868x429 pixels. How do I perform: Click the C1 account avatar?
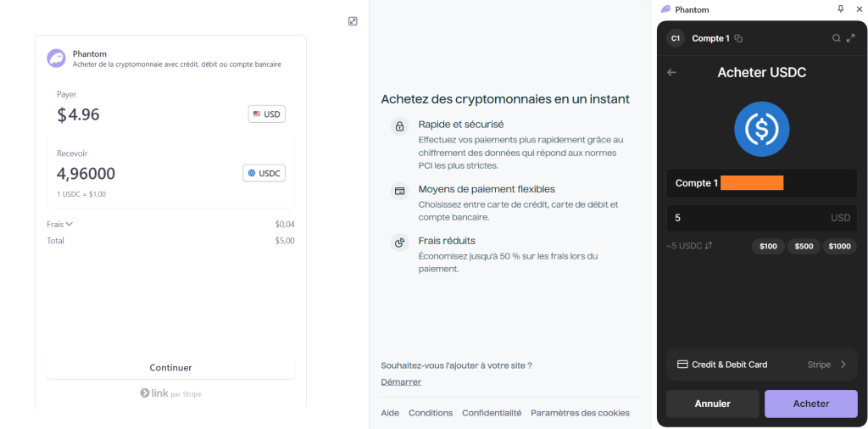[676, 38]
